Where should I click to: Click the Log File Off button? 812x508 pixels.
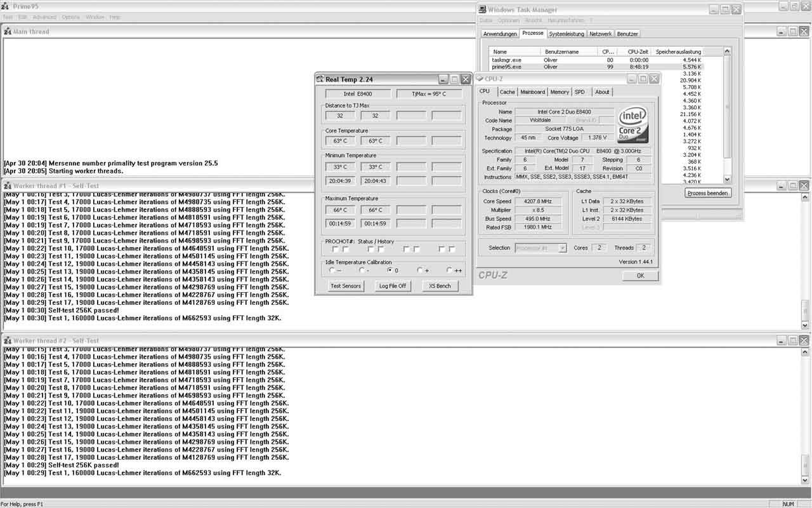click(x=393, y=286)
